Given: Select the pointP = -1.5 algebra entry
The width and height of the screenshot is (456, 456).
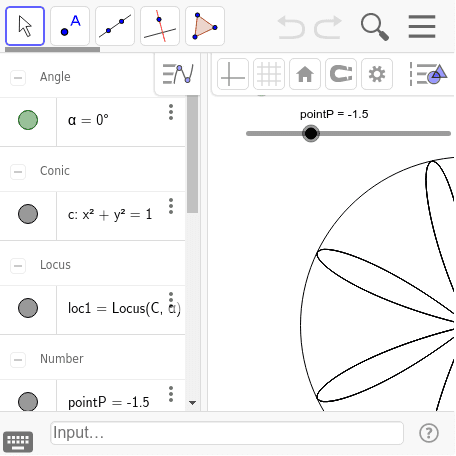Looking at the screenshot, I should 109,402.
